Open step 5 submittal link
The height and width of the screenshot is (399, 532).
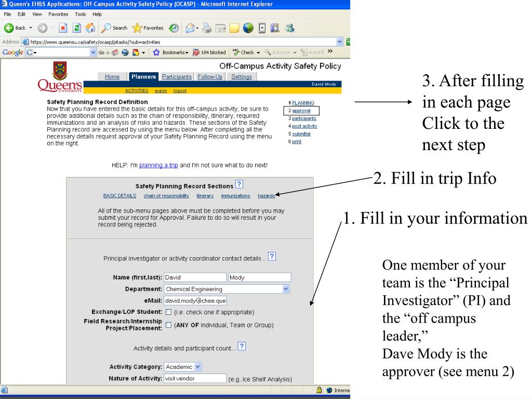point(301,134)
